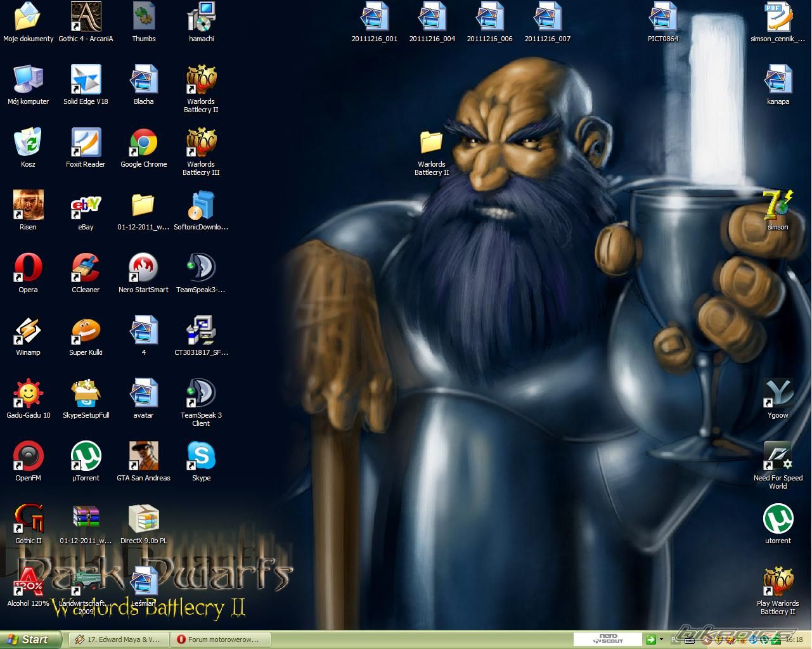Screen dimensions: 812x649
Task: Open Moje dokumenty folder icon
Action: (x=28, y=17)
